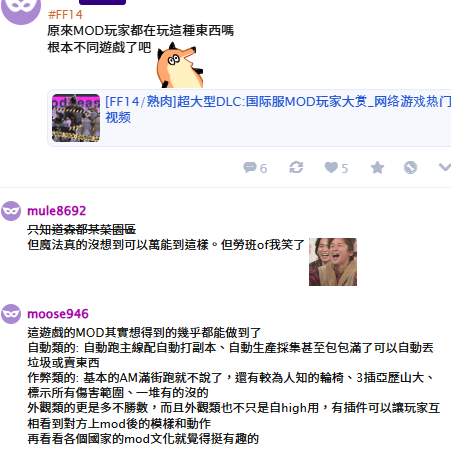The image size is (451, 449).
Task: Click the comment count number 6
Action: tap(263, 168)
